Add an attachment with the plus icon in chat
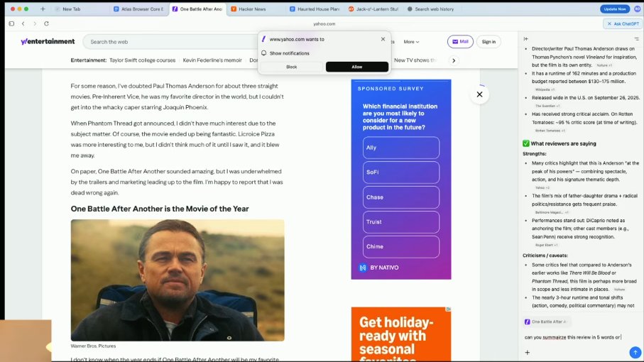Screen dimensions: 644x362 click(528, 352)
